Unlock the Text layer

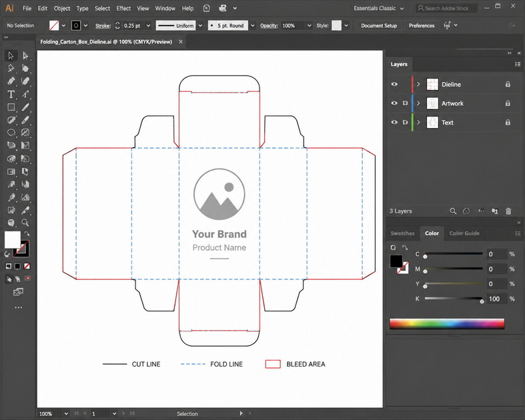[508, 122]
